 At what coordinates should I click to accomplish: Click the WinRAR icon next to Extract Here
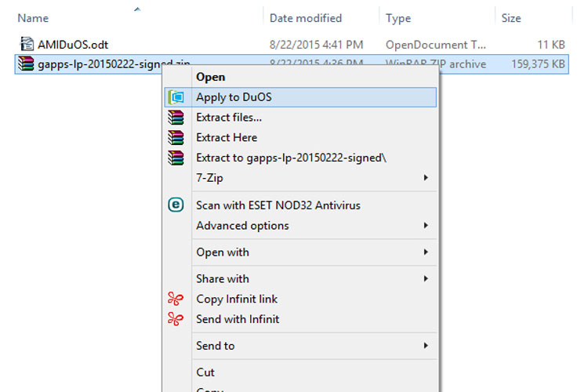click(176, 138)
